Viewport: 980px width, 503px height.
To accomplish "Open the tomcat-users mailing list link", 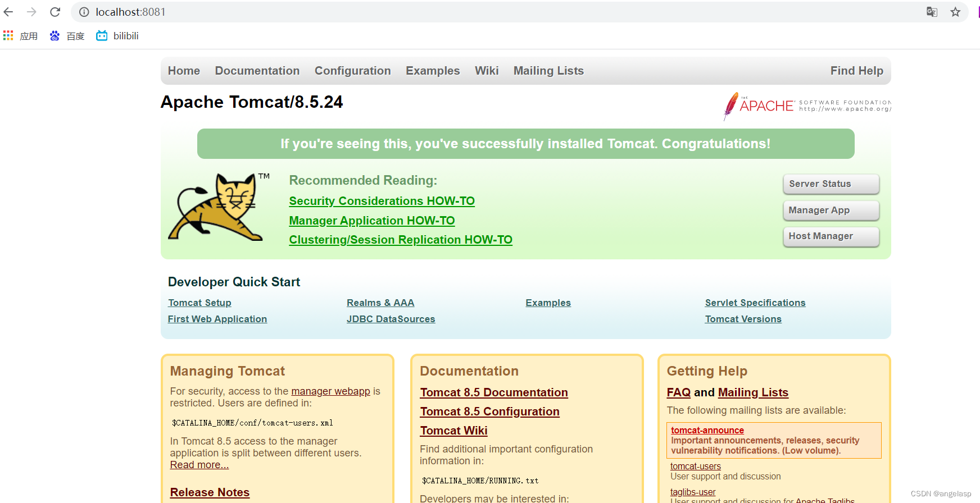I will [696, 466].
